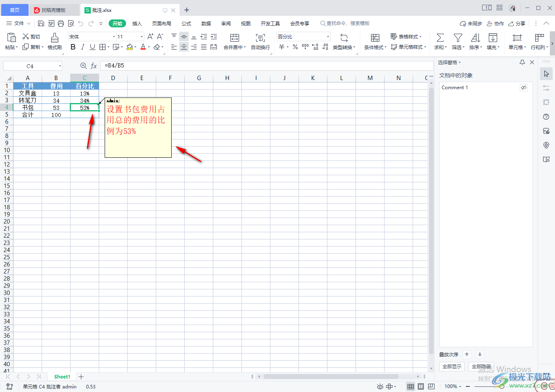
Task: Toggle middle vertical alignment
Action: click(184, 36)
